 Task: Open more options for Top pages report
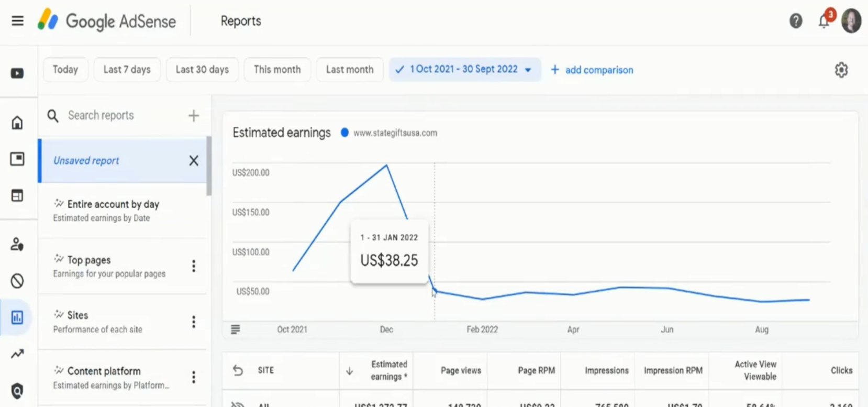click(x=194, y=266)
